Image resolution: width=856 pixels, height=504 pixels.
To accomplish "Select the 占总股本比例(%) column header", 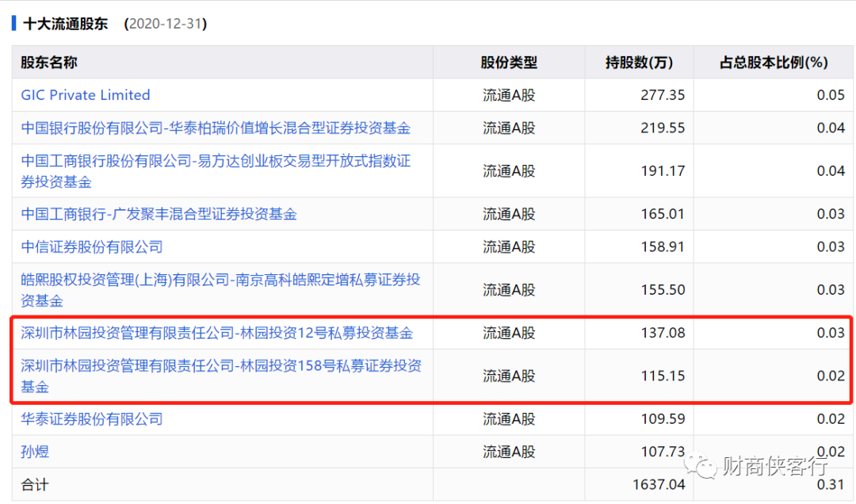I will point(774,63).
